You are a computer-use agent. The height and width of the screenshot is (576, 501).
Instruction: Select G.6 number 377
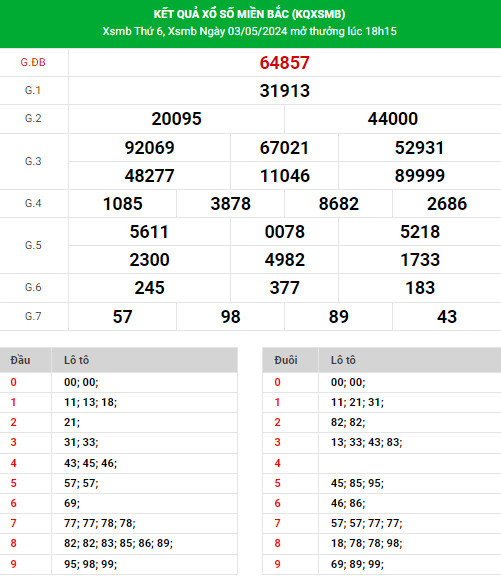pos(285,288)
